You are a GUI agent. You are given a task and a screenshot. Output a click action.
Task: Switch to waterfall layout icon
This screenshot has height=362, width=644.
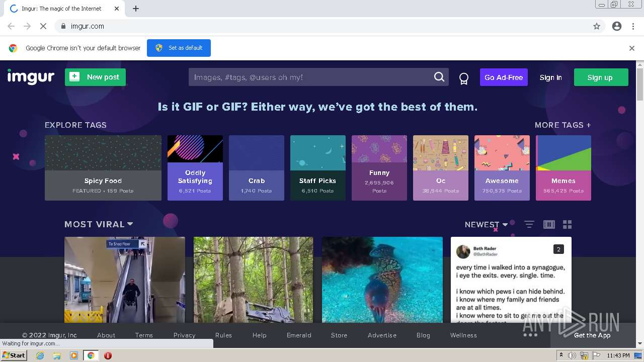[549, 224]
